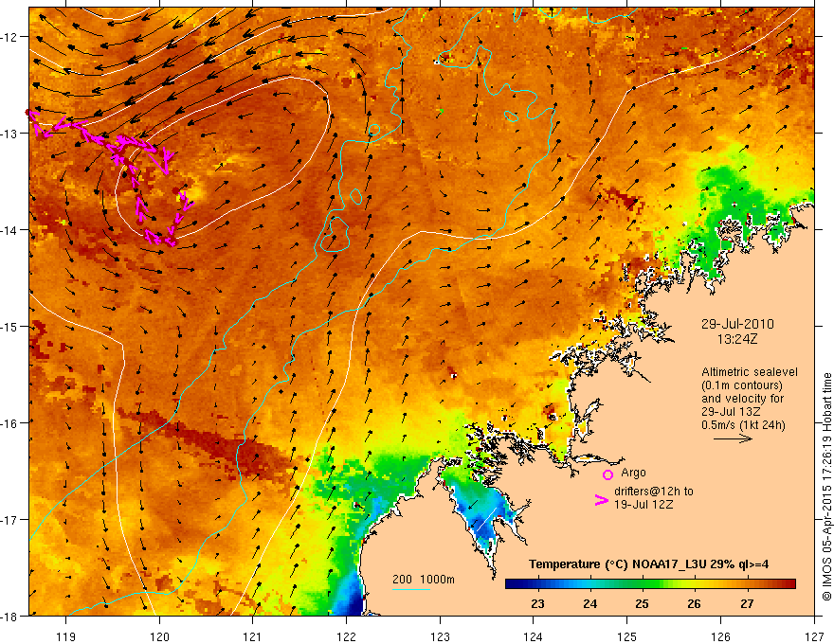Click the cyan 200 1000m bathymetry legend line
834x644 pixels.
(x=411, y=589)
